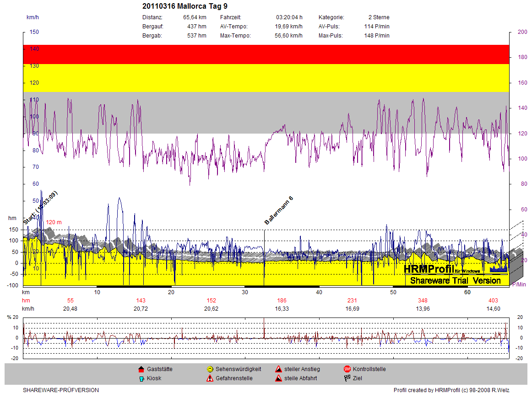Click the red heart rate zone band

[x=266, y=54]
